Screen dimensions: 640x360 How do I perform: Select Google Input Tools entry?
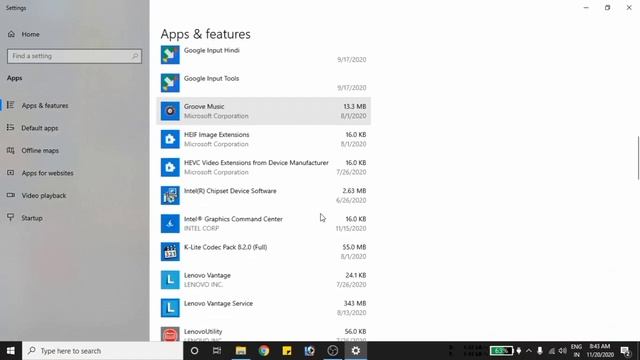pos(264,83)
